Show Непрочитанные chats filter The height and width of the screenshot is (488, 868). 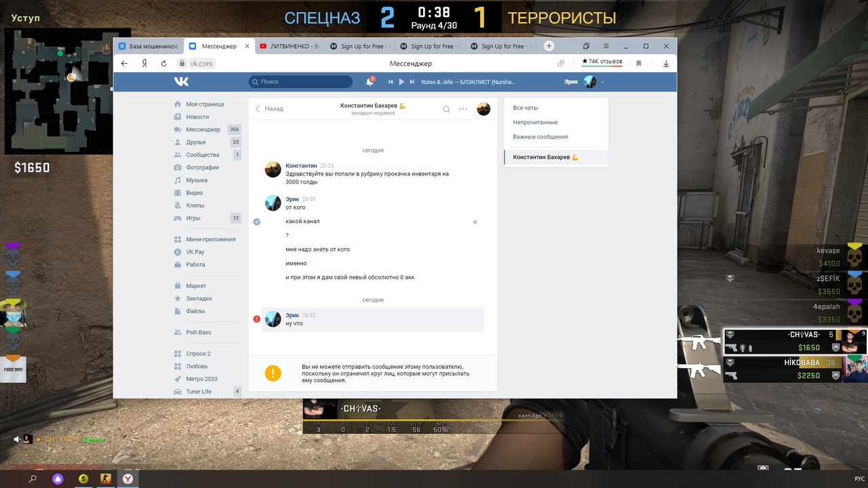(535, 123)
